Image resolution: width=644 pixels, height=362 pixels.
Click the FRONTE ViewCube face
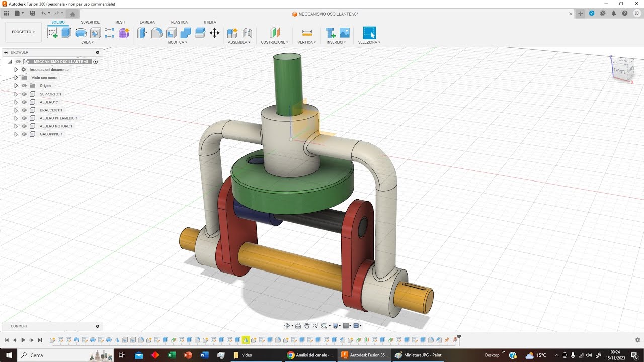pyautogui.click(x=620, y=71)
